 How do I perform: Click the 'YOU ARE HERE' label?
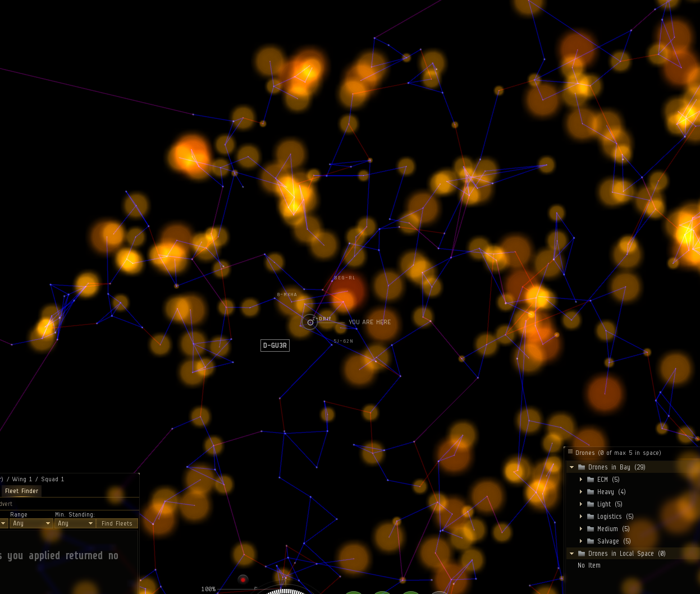(370, 322)
